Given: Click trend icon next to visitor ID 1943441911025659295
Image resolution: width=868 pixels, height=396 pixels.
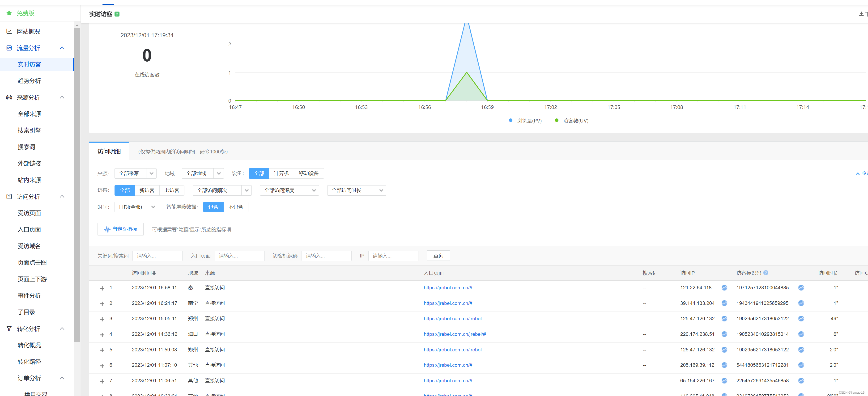Looking at the screenshot, I should [x=801, y=303].
